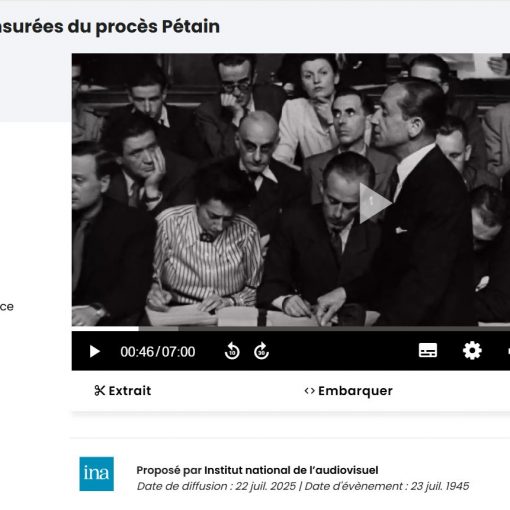510x510 pixels.
Task: Click the embed code brackets icon
Action: point(309,390)
